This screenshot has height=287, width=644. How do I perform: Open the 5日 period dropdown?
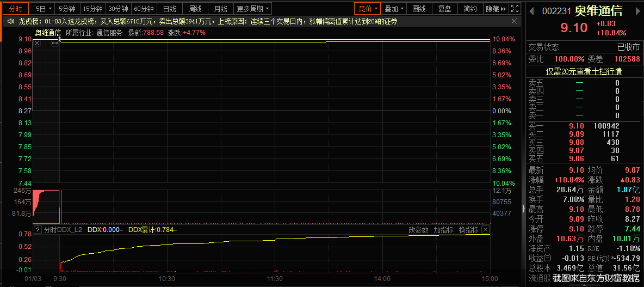pos(44,9)
